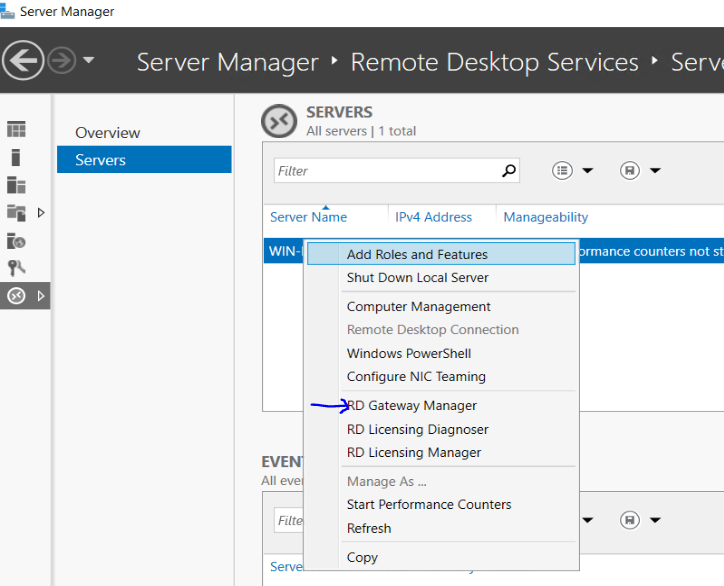
Task: Sort by Manageability column
Action: [546, 217]
